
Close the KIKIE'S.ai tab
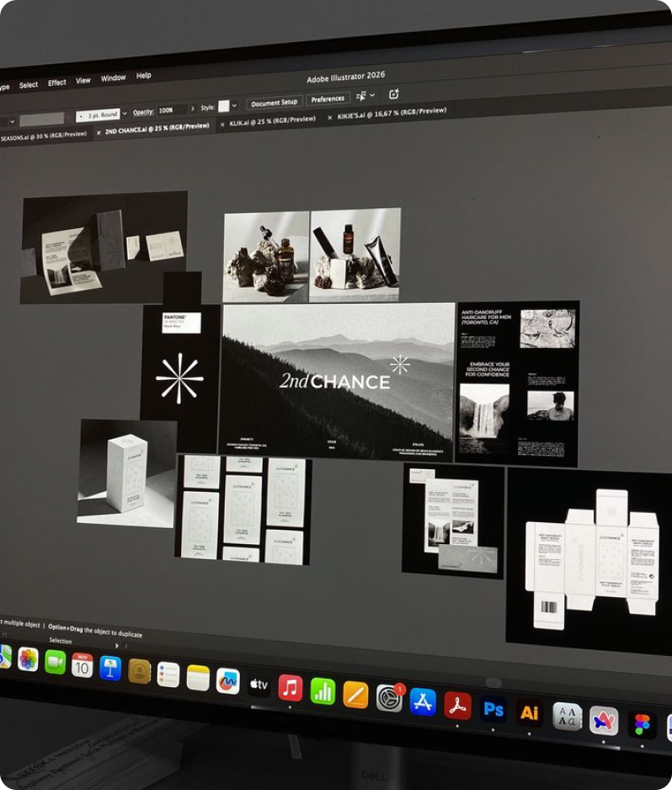pyautogui.click(x=329, y=117)
